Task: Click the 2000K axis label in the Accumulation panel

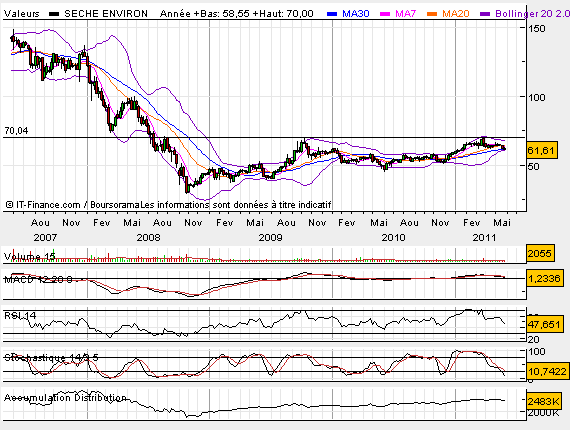Action: coord(544,413)
